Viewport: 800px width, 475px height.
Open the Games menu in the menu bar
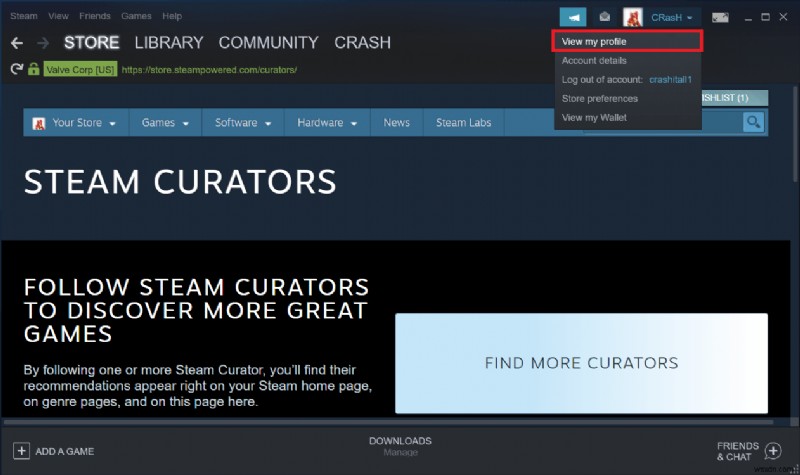(136, 16)
